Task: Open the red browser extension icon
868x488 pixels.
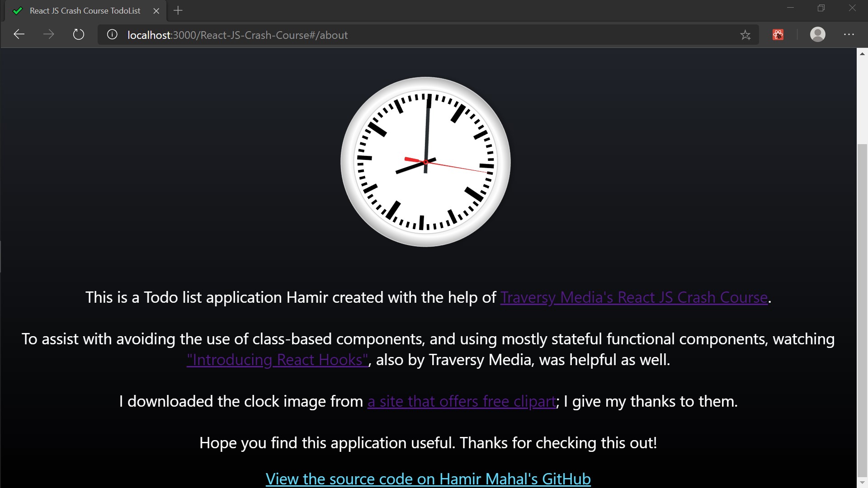Action: 778,35
